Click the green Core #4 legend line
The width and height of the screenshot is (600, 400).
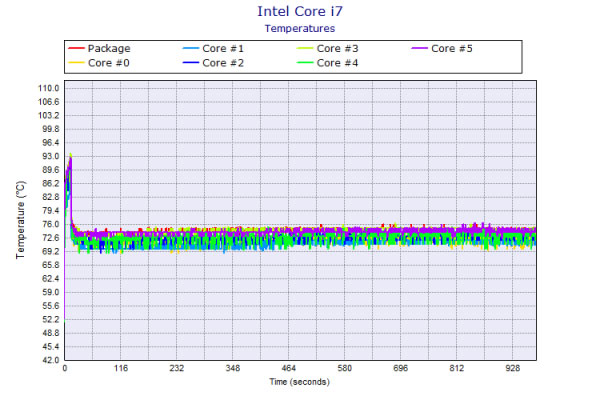click(x=305, y=63)
